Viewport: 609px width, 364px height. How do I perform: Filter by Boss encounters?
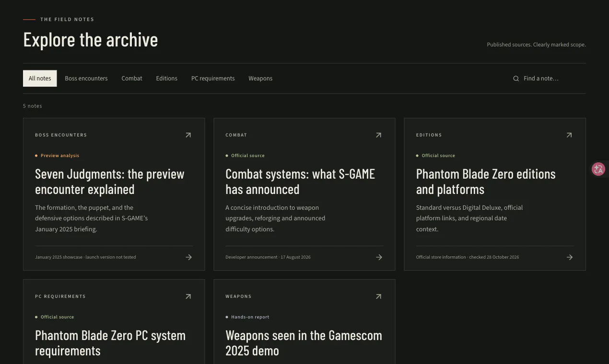(x=86, y=79)
